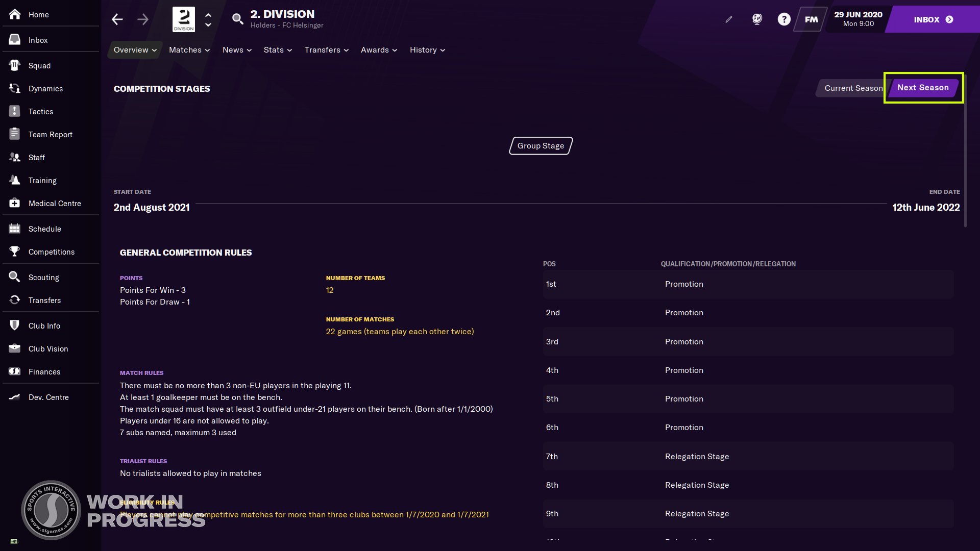Image resolution: width=980 pixels, height=551 pixels.
Task: Switch to the Current Season view
Action: coord(853,88)
